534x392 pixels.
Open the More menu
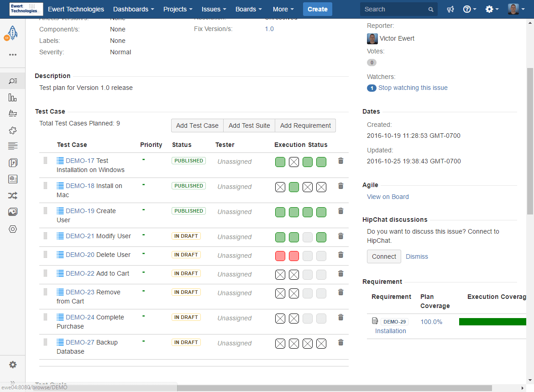point(283,9)
